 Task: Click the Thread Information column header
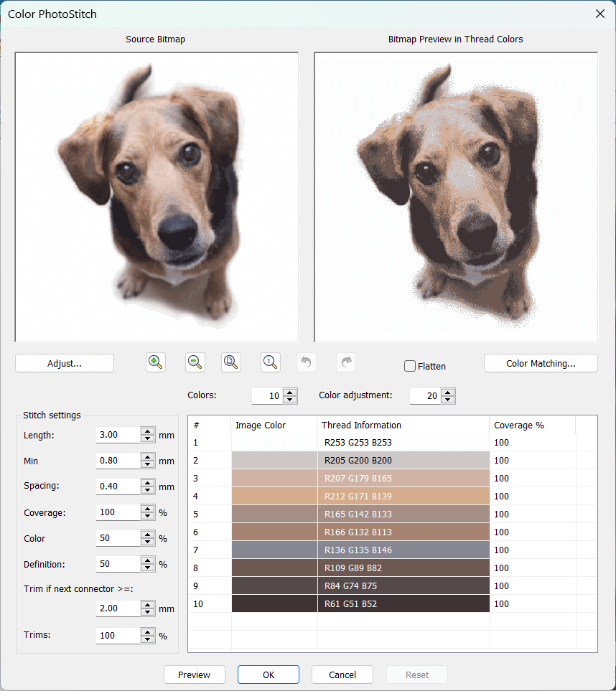pyautogui.click(x=403, y=425)
